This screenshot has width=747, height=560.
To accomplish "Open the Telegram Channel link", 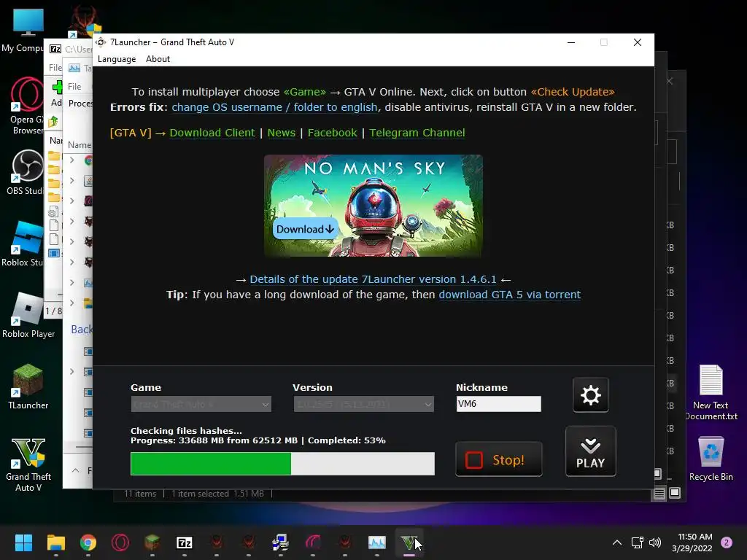I will click(417, 133).
